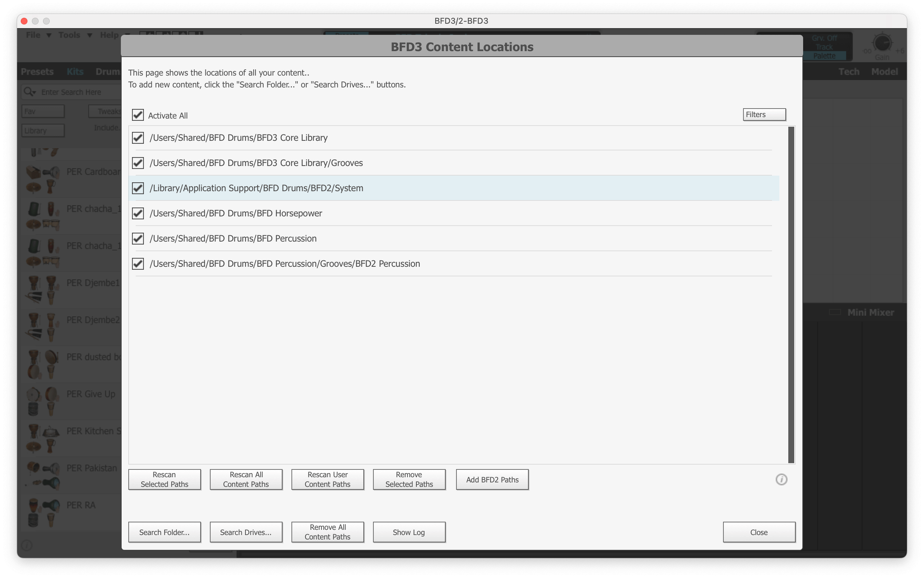Switch to the Tech tab
Screen dimensions: 924x578
849,72
